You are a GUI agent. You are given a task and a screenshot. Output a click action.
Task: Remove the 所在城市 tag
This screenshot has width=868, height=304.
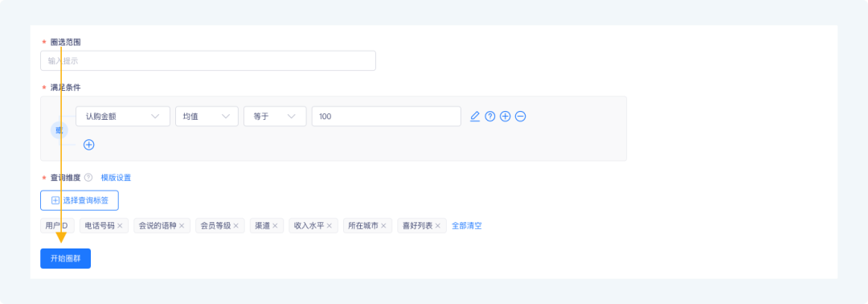[x=383, y=226]
